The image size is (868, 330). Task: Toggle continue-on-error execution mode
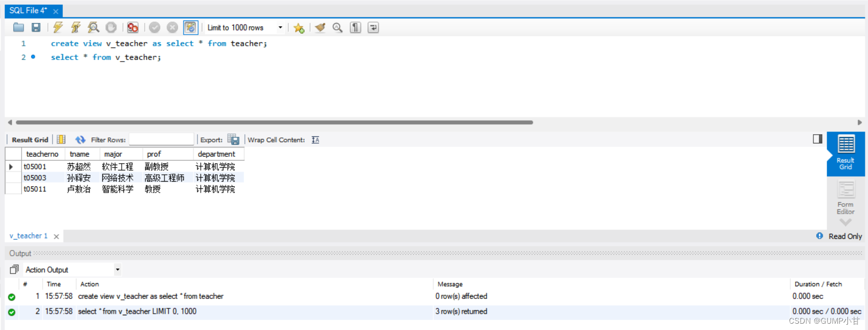click(x=133, y=27)
